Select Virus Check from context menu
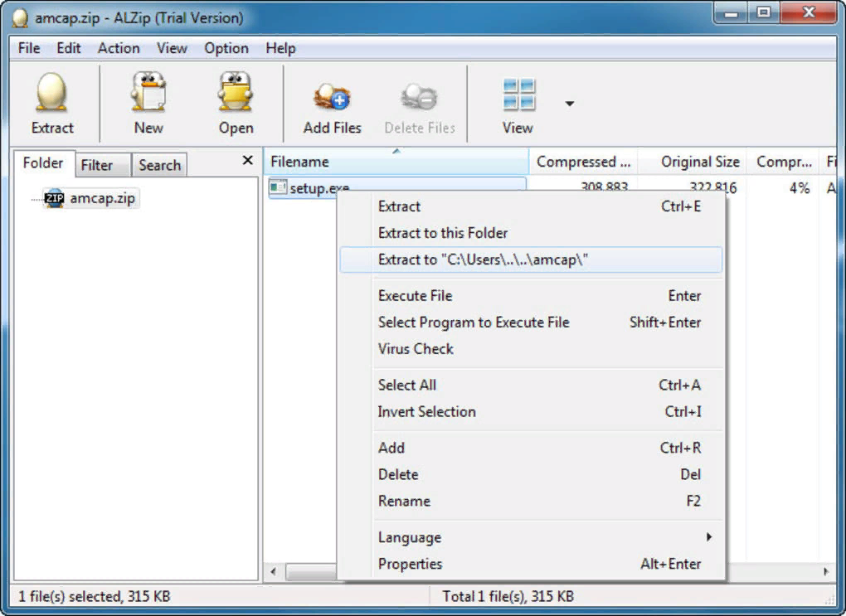 pos(416,349)
